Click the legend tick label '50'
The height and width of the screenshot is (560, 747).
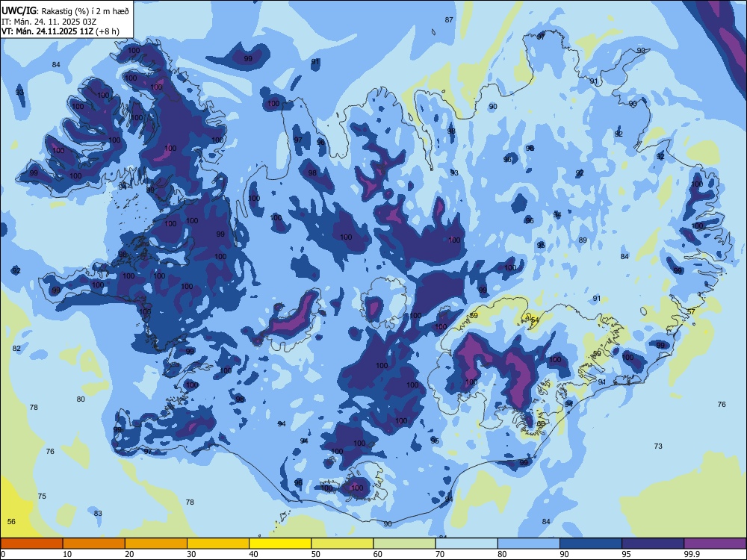point(316,554)
